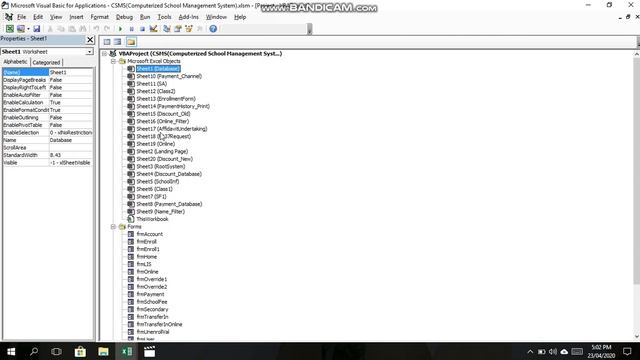Open the Debug menu
Screen dimensions: 640x360
tap(124, 17)
